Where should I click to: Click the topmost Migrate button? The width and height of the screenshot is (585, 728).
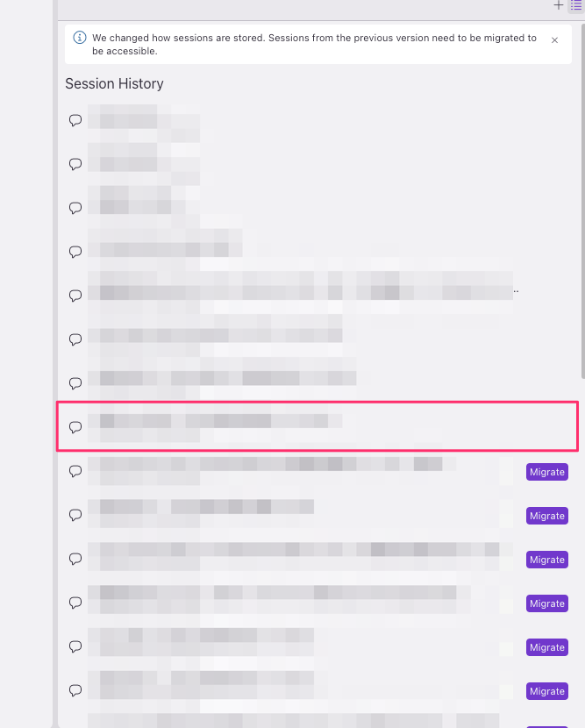tap(547, 472)
